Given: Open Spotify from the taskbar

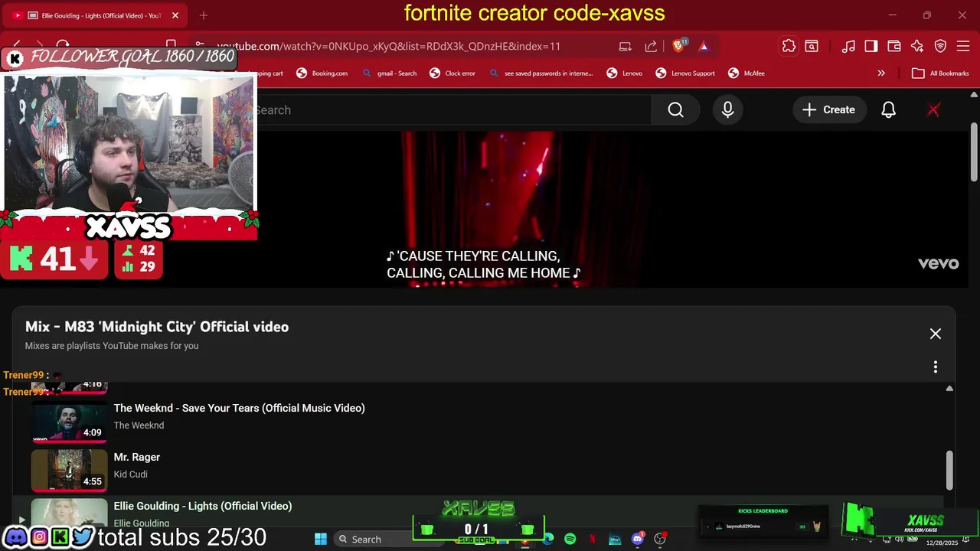Looking at the screenshot, I should click(570, 539).
